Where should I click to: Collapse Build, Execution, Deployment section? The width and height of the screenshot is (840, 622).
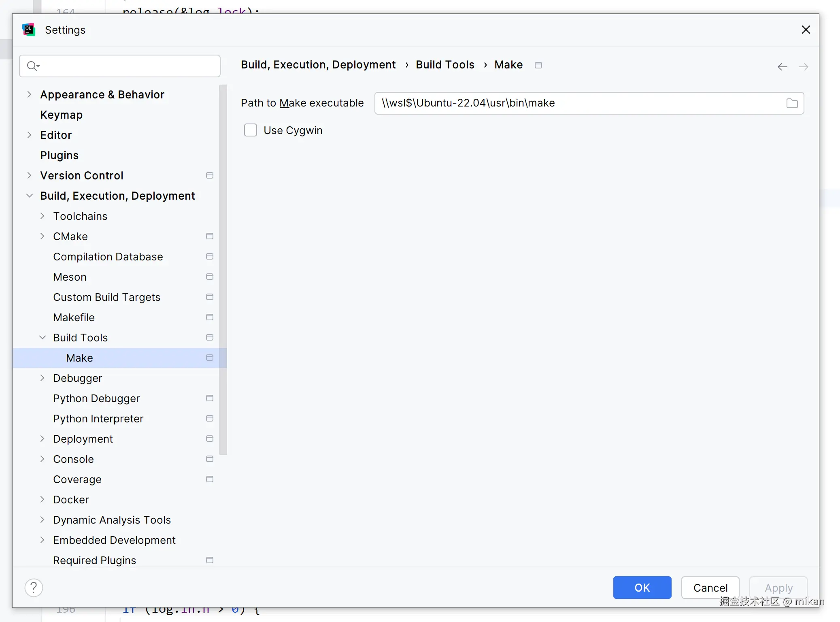(x=29, y=196)
